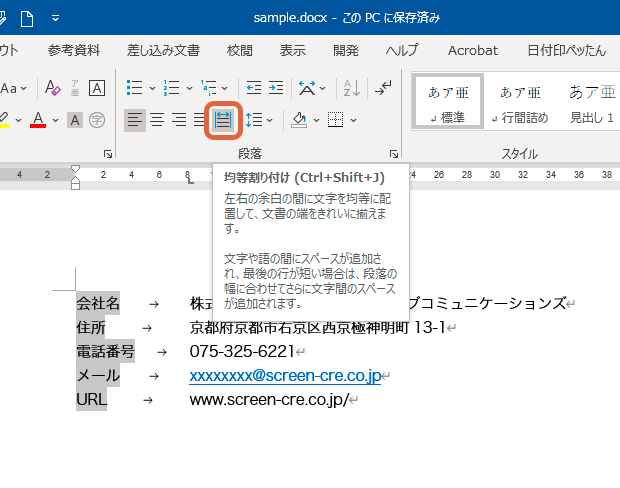Click paragraph shading paint bucket
620x488 pixels.
point(299,120)
